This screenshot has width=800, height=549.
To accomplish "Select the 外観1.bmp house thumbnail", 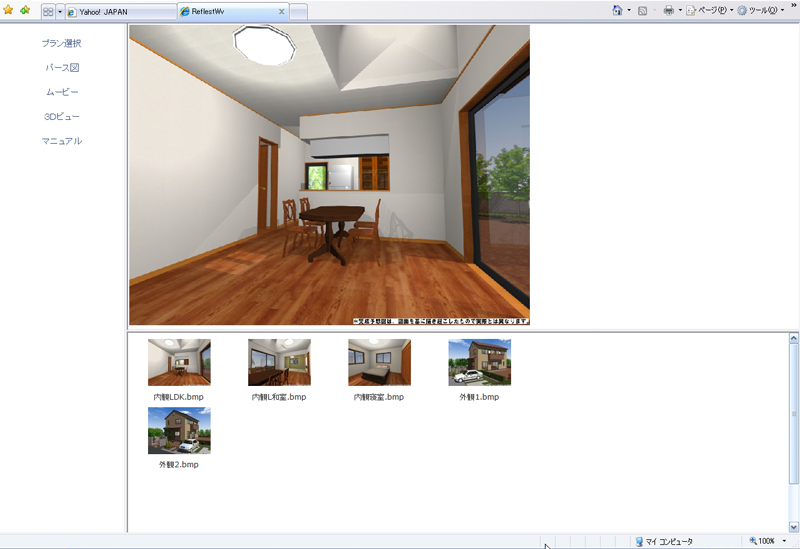I will (x=479, y=362).
